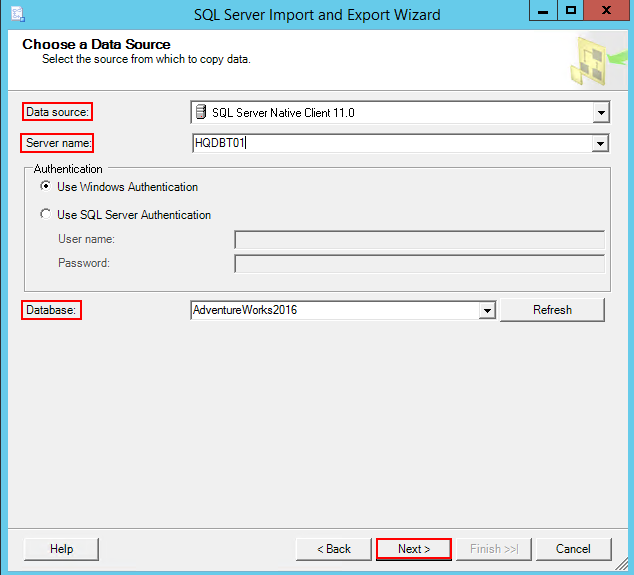Maximize the wizard window
Screen dimensions: 634x575
[571, 10]
